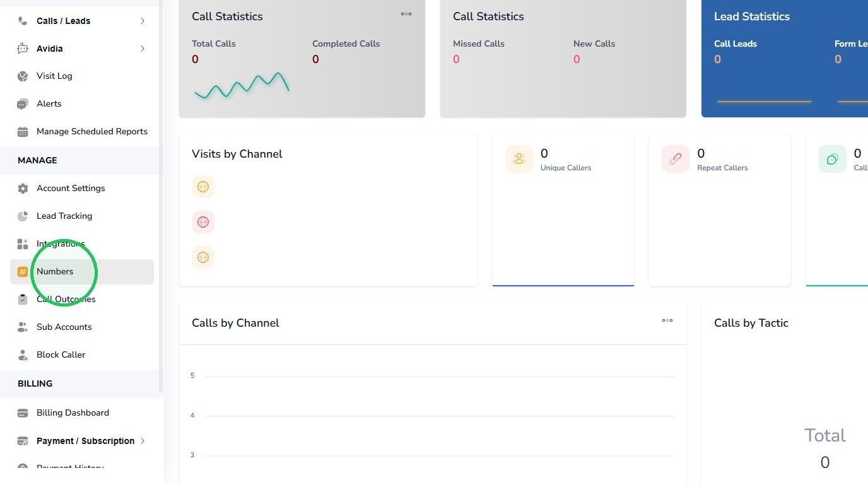Click the Alerts chat bubble icon

click(23, 104)
